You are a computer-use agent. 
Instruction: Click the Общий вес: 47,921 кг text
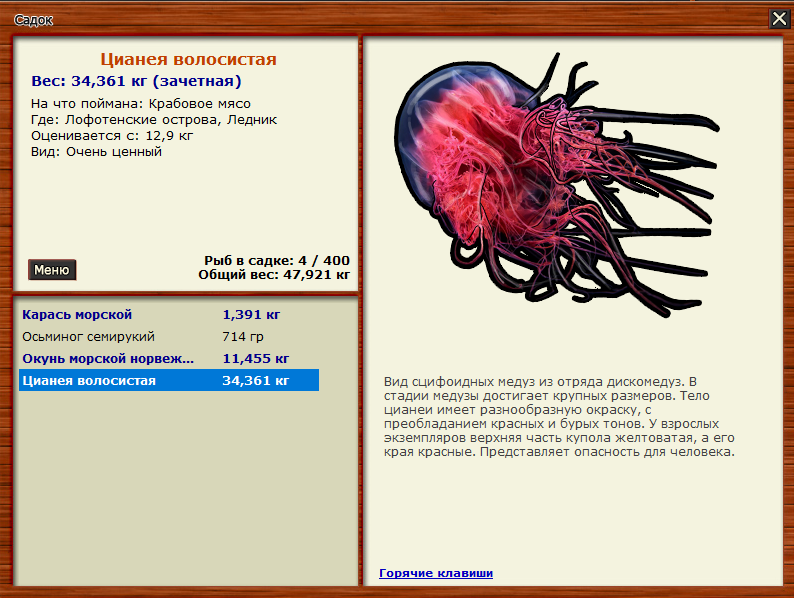(274, 274)
